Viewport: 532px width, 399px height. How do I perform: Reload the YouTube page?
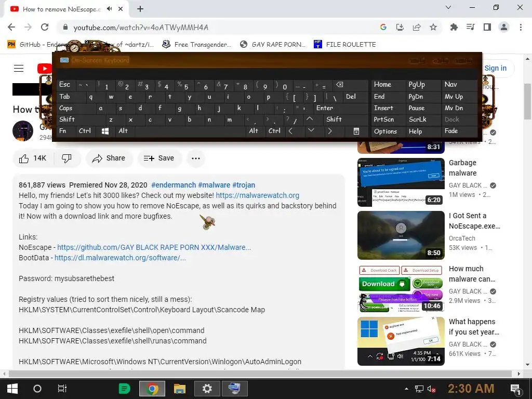tap(45, 27)
